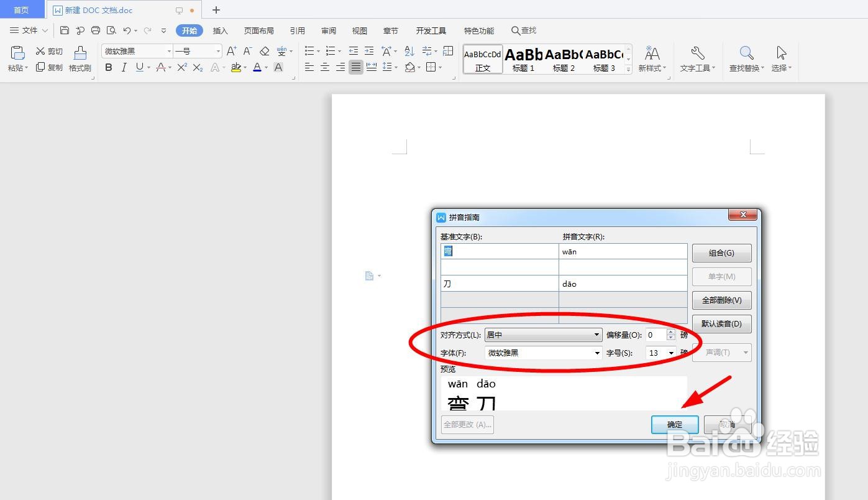Activate the sort A-Z icon

pos(408,50)
